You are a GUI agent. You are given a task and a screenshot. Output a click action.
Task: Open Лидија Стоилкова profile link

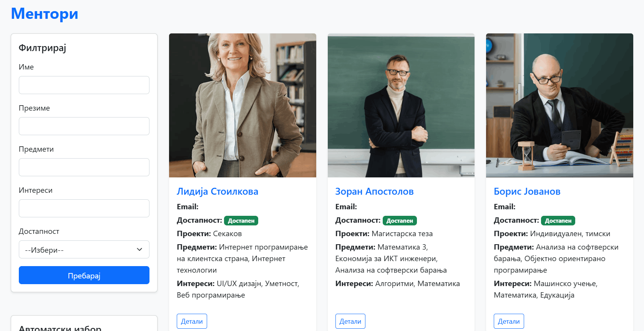pyautogui.click(x=217, y=191)
